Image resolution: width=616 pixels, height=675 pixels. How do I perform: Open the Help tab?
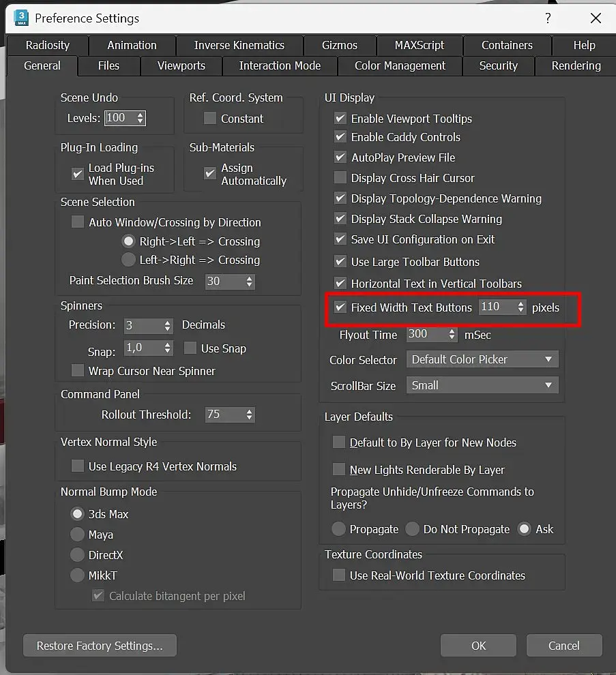[584, 45]
